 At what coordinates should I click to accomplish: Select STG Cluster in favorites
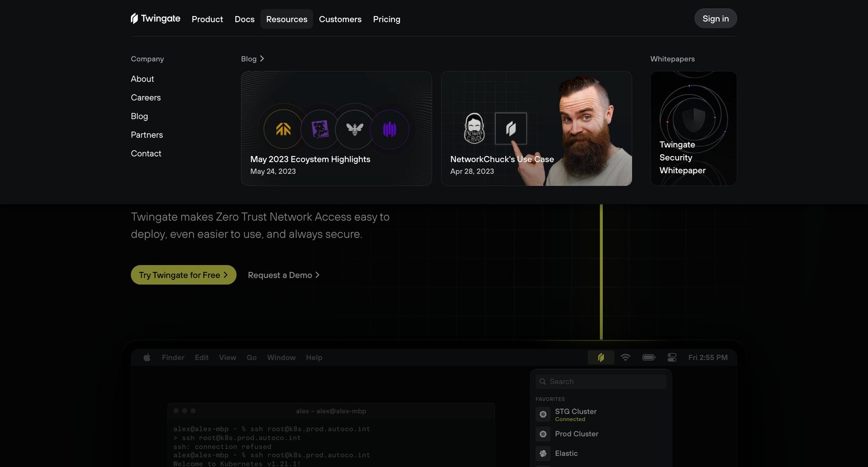point(601,414)
